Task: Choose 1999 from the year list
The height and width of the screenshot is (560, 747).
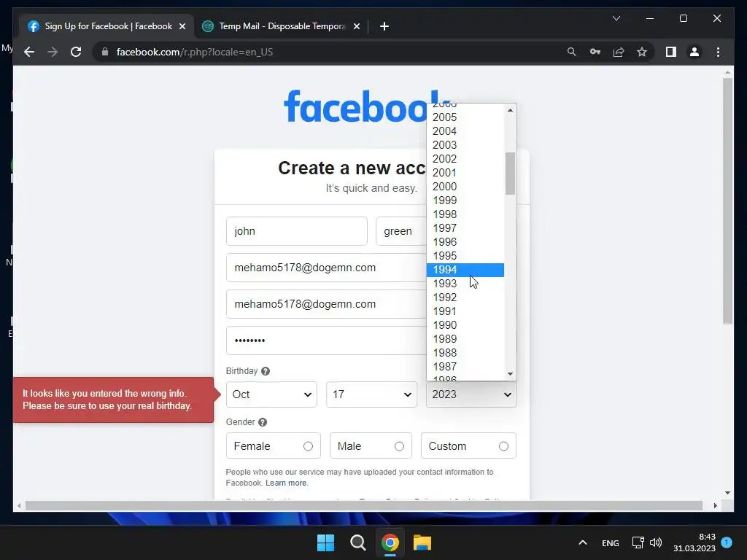Action: tap(465, 200)
